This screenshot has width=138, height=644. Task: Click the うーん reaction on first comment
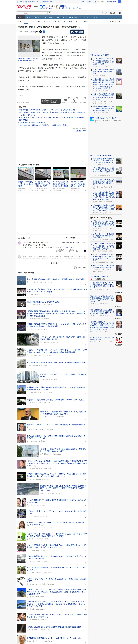[77, 251]
